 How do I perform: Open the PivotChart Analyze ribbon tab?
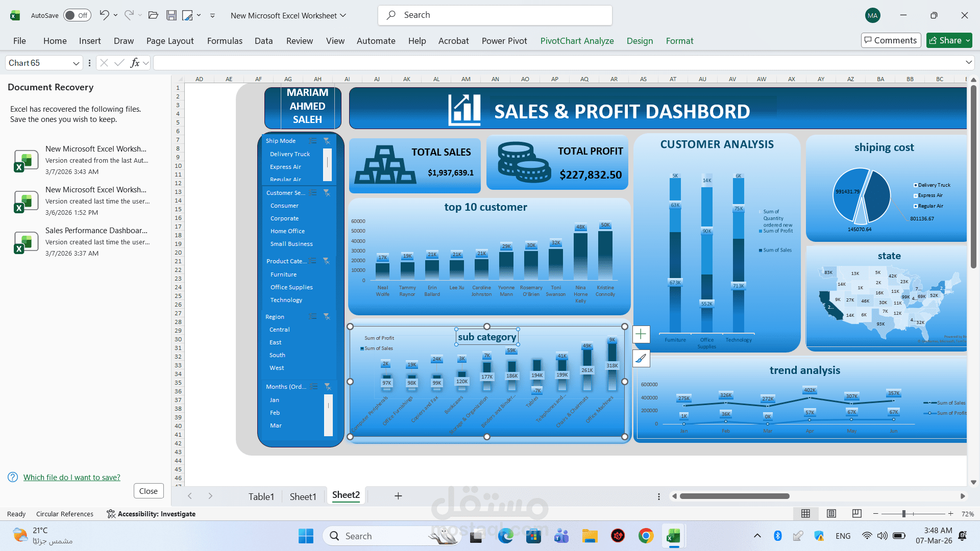click(577, 41)
